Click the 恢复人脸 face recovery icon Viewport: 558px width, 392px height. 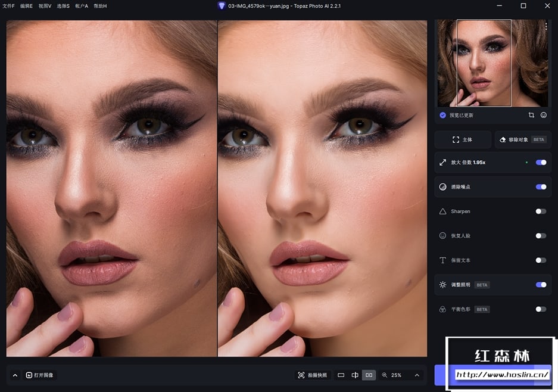point(442,236)
